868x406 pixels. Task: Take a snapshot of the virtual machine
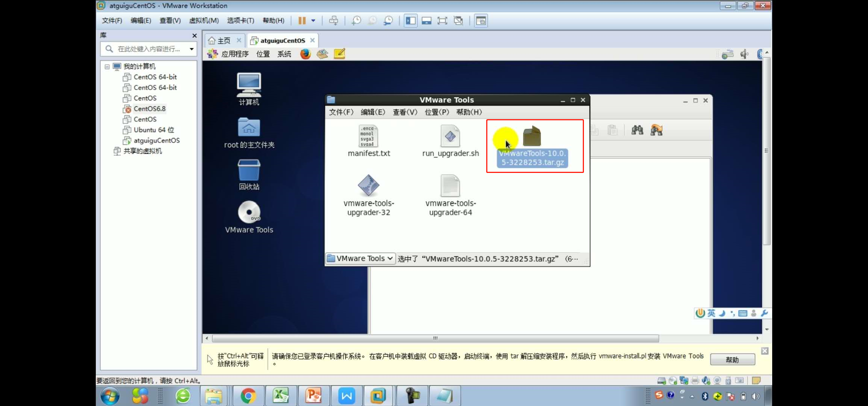tap(356, 21)
